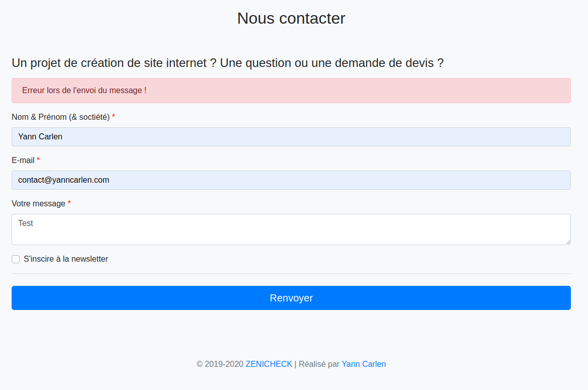The width and height of the screenshot is (588, 390).
Task: Click the red asterisk beside Nom & Prénom
Action: tap(114, 117)
